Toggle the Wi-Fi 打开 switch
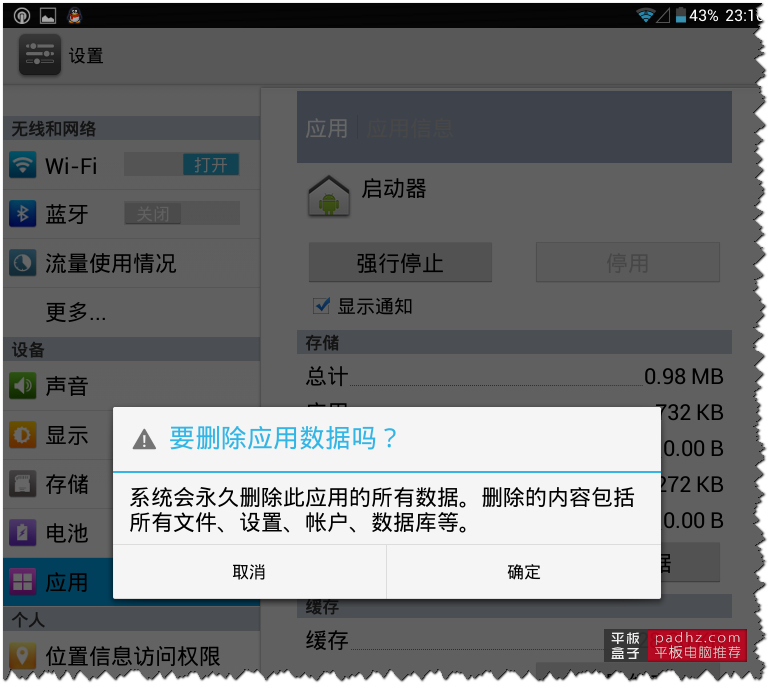Image resolution: width=775 pixels, height=690 pixels. pos(183,166)
